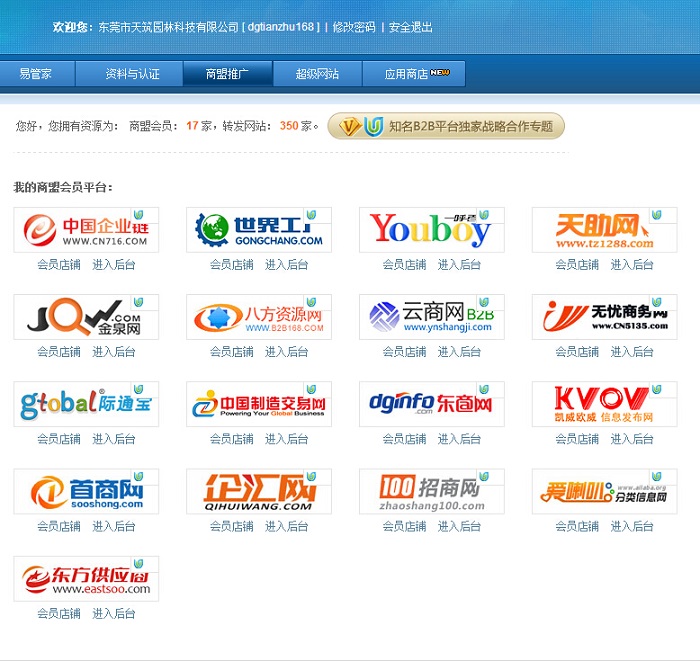The width and height of the screenshot is (700, 661).
Task: Click the 天助网 tz1288 logo
Action: coord(604,230)
